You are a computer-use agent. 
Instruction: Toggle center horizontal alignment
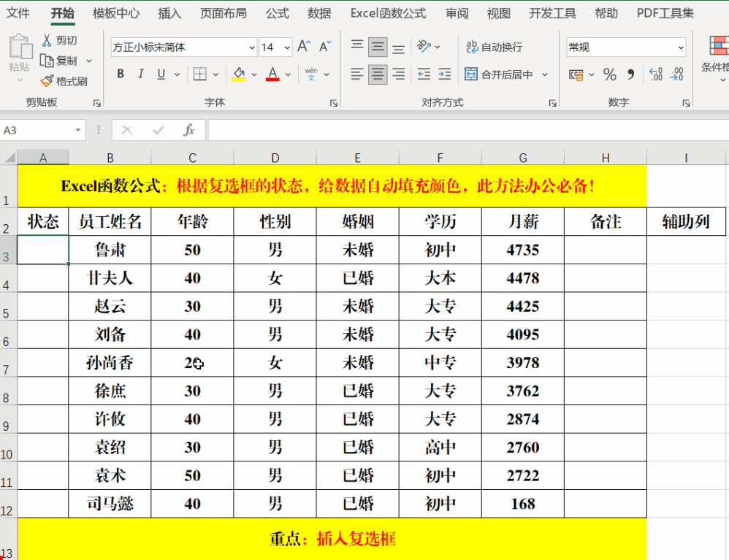point(378,74)
